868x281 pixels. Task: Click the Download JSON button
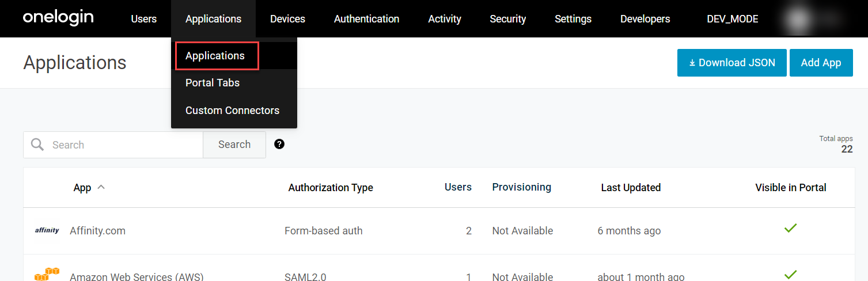[x=731, y=63]
